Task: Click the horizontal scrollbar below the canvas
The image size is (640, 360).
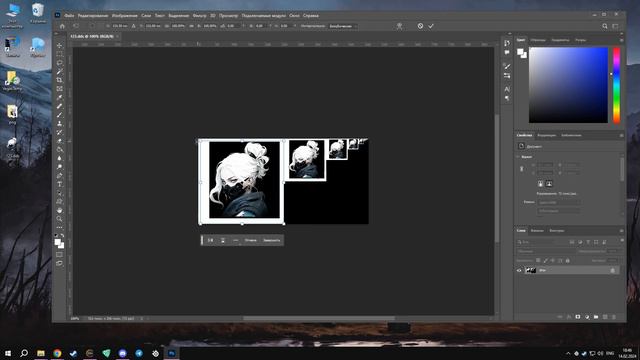Action: pos(319,318)
